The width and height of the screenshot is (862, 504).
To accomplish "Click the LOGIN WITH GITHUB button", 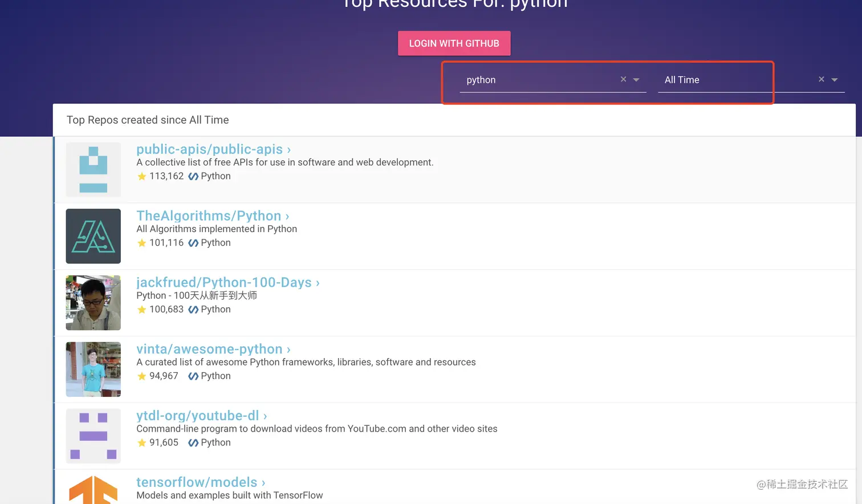I will pyautogui.click(x=454, y=43).
